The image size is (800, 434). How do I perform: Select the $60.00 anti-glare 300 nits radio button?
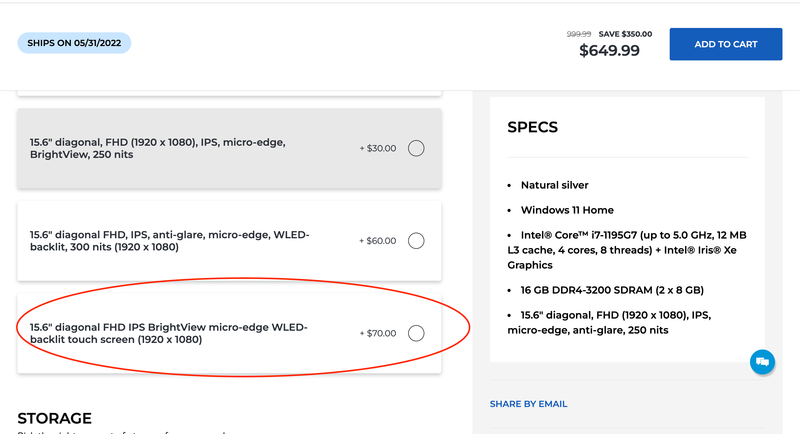click(416, 241)
